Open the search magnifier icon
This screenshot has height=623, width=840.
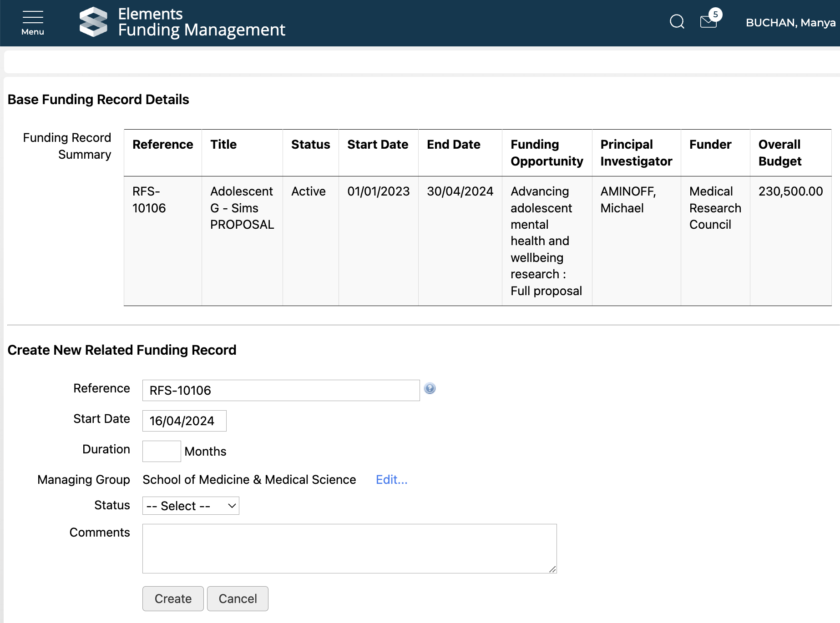tap(677, 21)
